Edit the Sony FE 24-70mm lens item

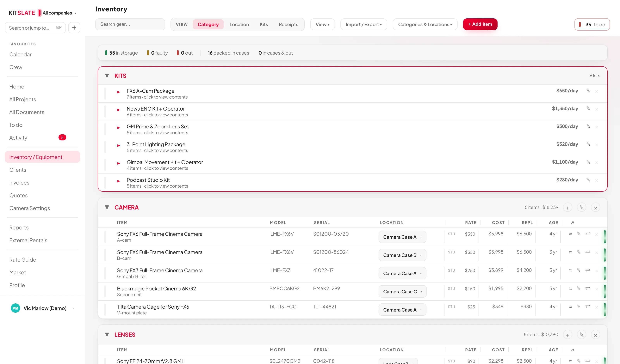(579, 361)
